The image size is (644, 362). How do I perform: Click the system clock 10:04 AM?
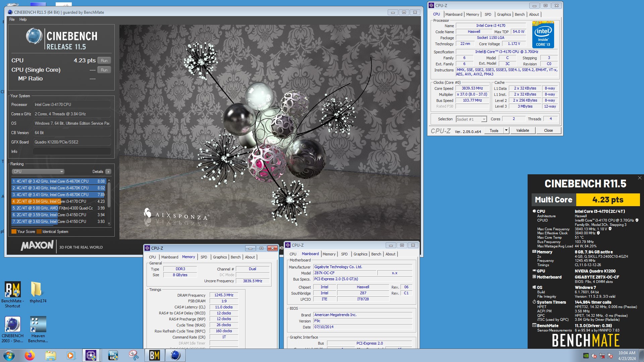coord(627,353)
